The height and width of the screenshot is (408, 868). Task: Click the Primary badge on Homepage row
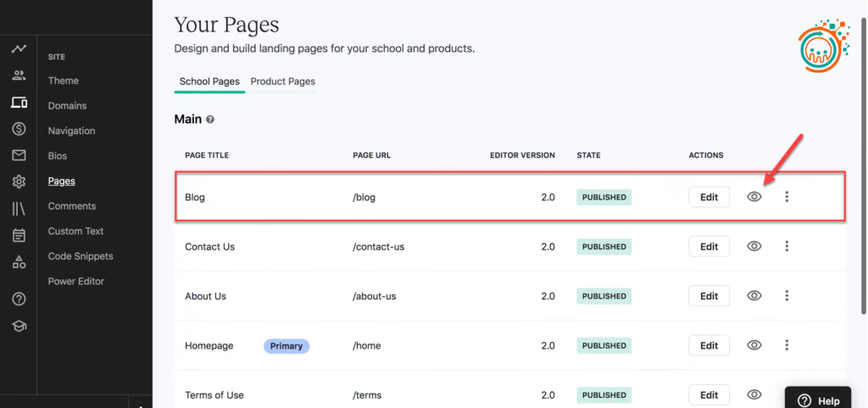click(x=287, y=346)
